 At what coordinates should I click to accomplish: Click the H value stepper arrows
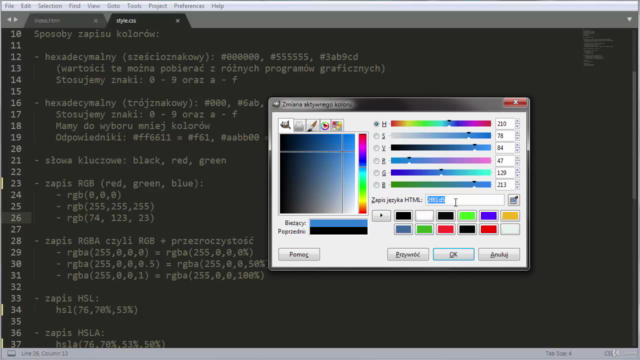[x=517, y=124]
